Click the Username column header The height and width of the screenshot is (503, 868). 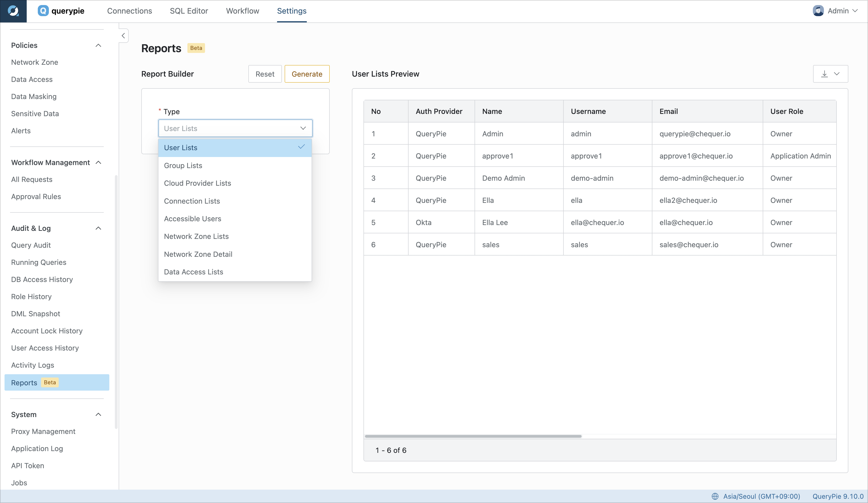tap(608, 111)
